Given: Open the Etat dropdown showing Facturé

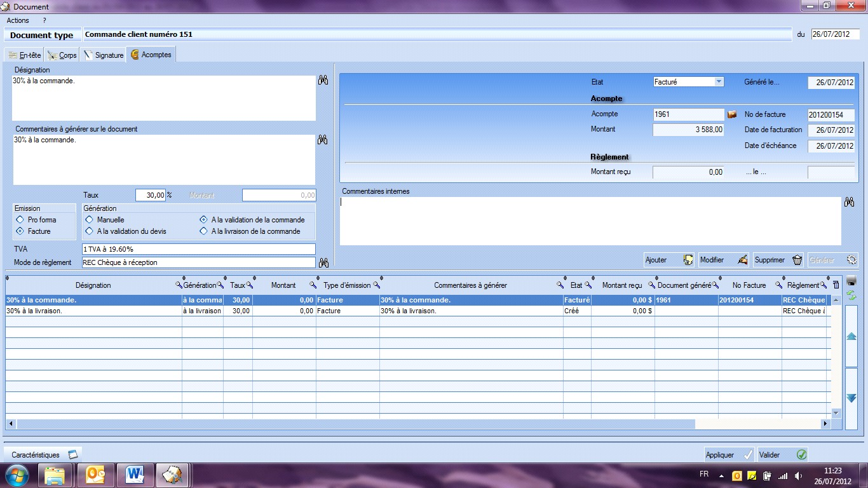Looking at the screenshot, I should pos(719,81).
